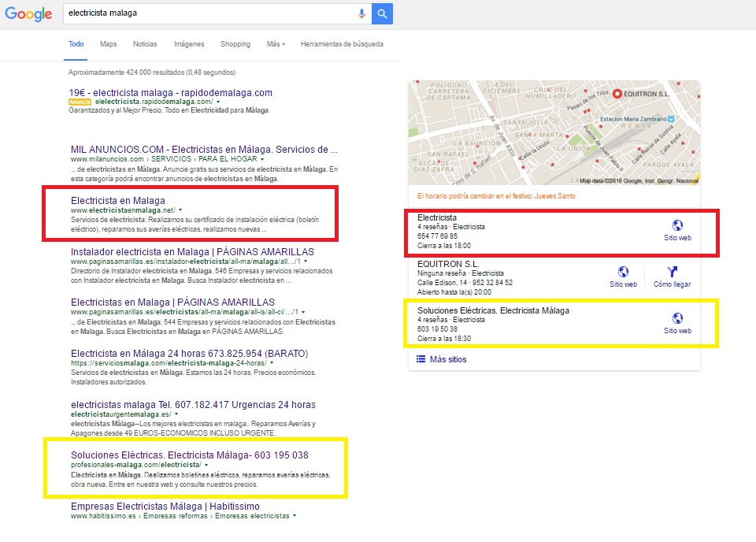Open Instalador electricista en Malaga PÁGINAS AMARILLAS
756x542 pixels.
192,252
